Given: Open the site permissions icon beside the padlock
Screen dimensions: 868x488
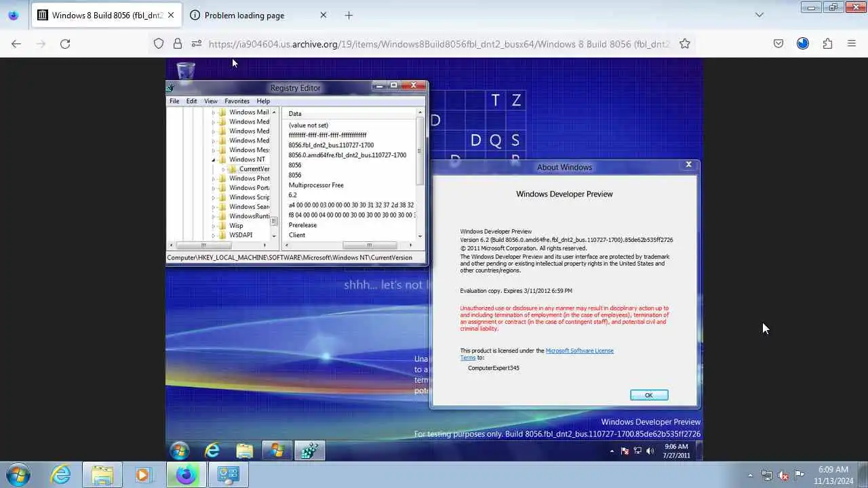Looking at the screenshot, I should (197, 43).
